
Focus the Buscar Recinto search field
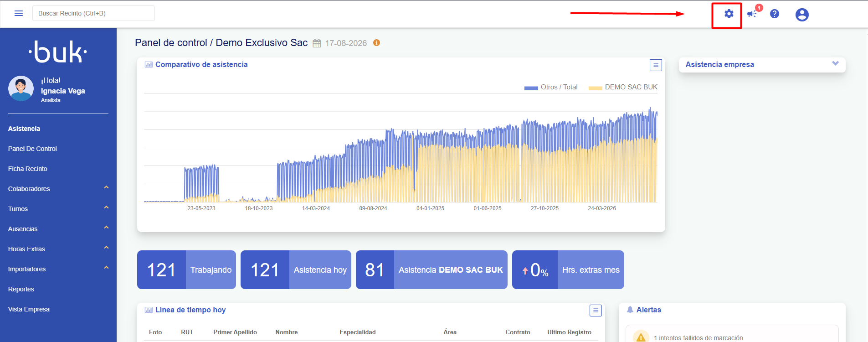pyautogui.click(x=93, y=13)
